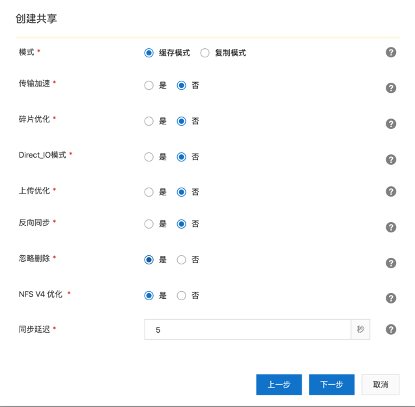Click the 取消 button

pyautogui.click(x=380, y=384)
